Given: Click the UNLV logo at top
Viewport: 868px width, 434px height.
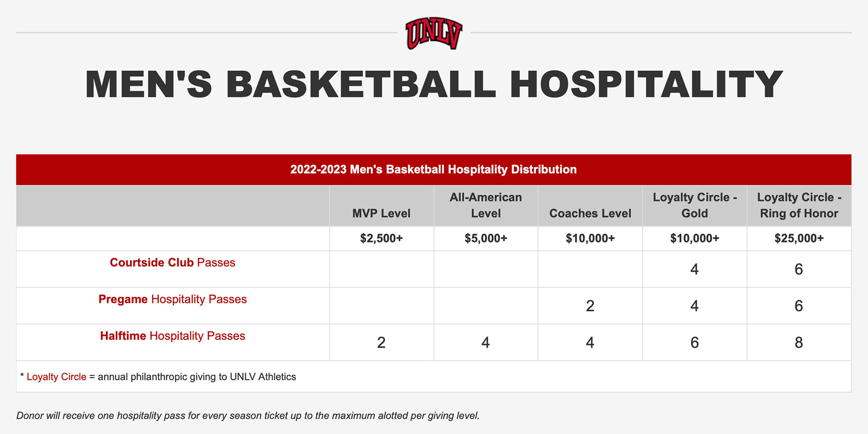Looking at the screenshot, I should (434, 33).
